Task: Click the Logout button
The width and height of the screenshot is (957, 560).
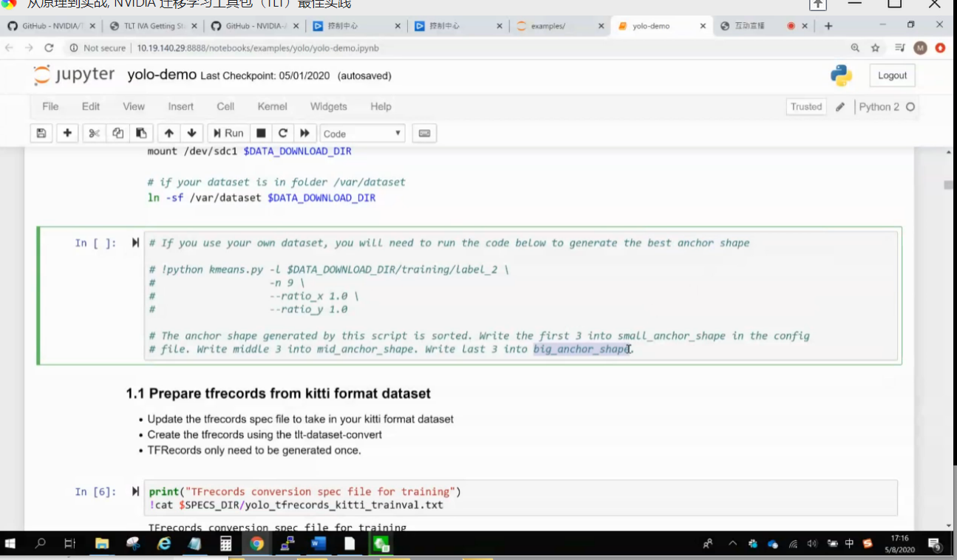Action: (x=892, y=75)
